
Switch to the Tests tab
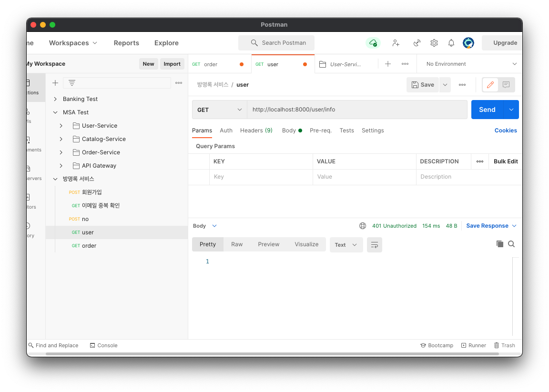coord(346,130)
